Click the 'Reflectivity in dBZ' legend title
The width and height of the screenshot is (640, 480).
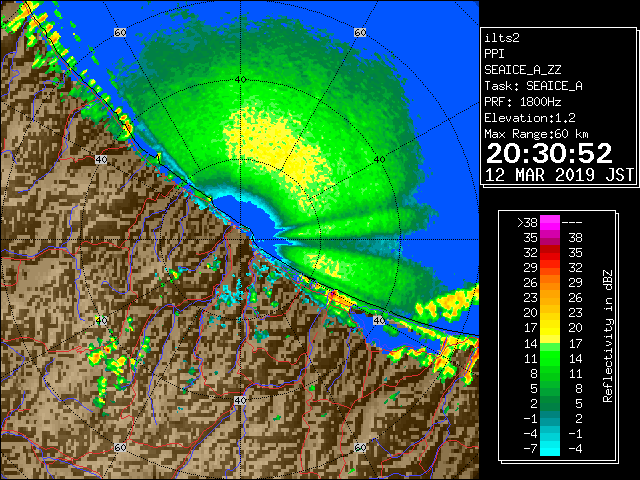tap(608, 336)
